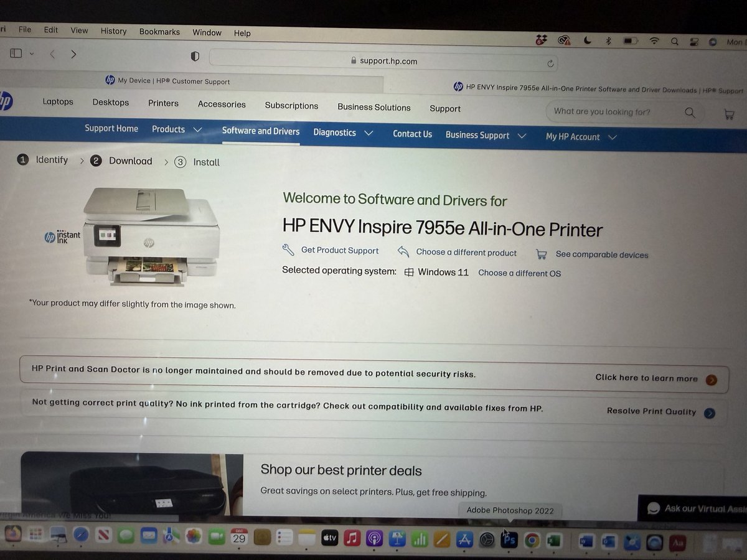Click the search magnifier icon in HP's search bar
The width and height of the screenshot is (747, 560).
click(x=690, y=112)
